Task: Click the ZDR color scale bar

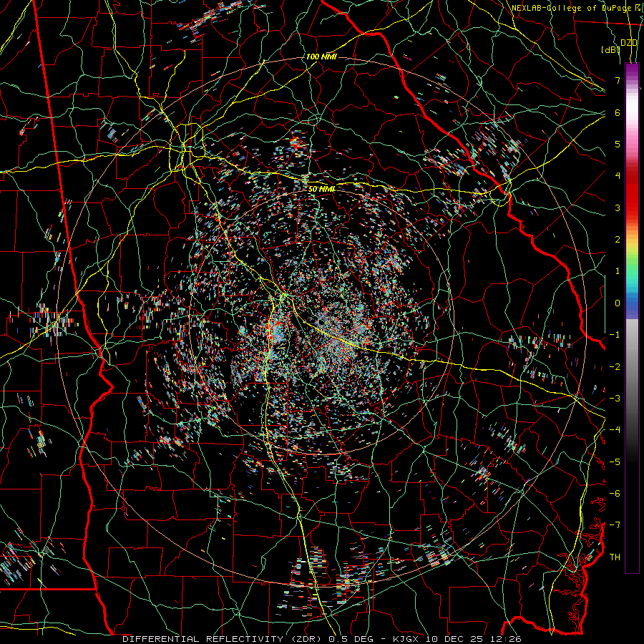Action: coord(632,318)
